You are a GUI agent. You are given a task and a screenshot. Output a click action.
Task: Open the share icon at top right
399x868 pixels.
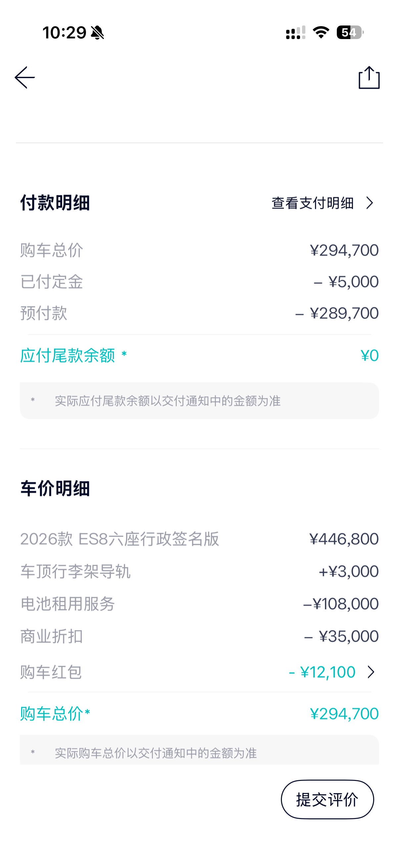tap(369, 77)
